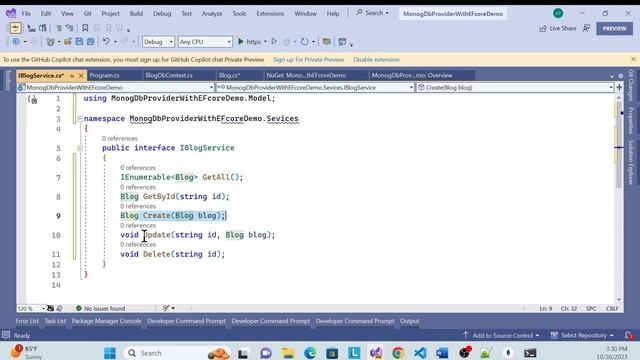Click the browser window toolbar icon
Screen dimensions: 640x360
click(342, 42)
